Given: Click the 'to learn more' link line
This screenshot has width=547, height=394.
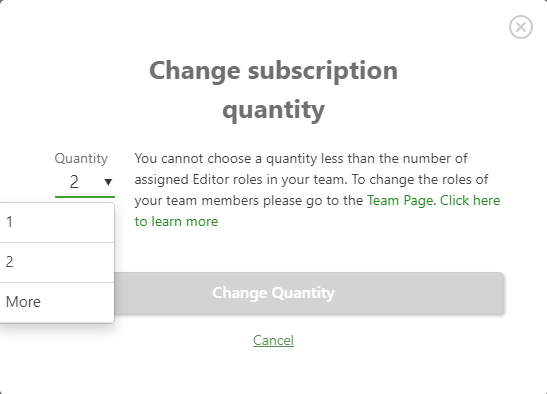Looking at the screenshot, I should point(176,222).
